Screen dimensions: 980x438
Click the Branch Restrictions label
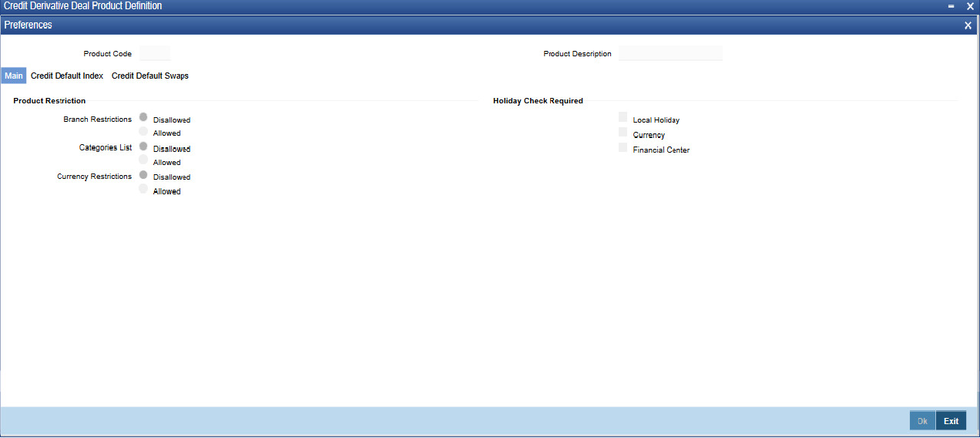(98, 120)
